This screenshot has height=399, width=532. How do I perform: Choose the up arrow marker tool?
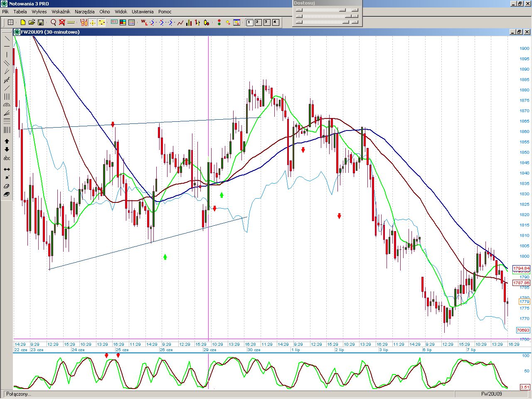[x=7, y=141]
